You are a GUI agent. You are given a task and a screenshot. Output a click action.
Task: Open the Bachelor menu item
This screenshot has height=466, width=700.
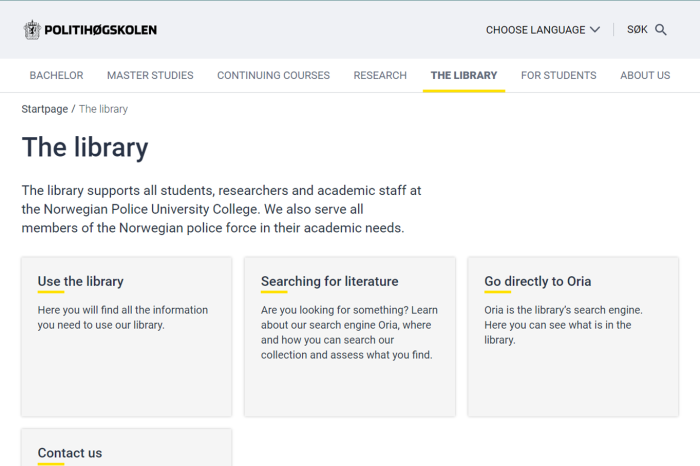56,75
